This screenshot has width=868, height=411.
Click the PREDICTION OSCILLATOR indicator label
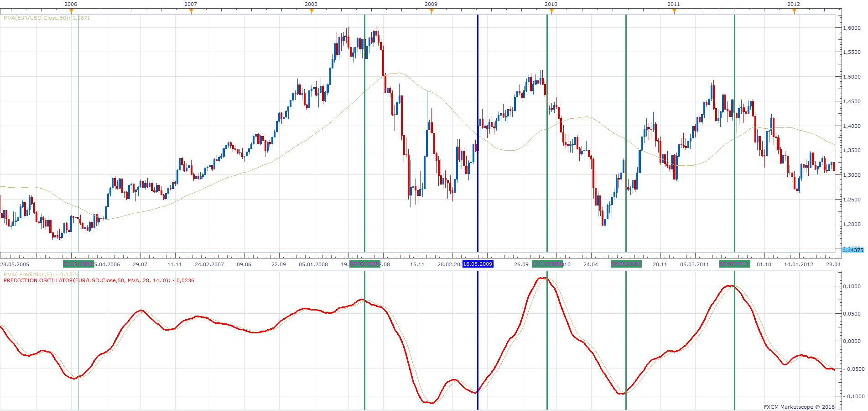(x=99, y=280)
